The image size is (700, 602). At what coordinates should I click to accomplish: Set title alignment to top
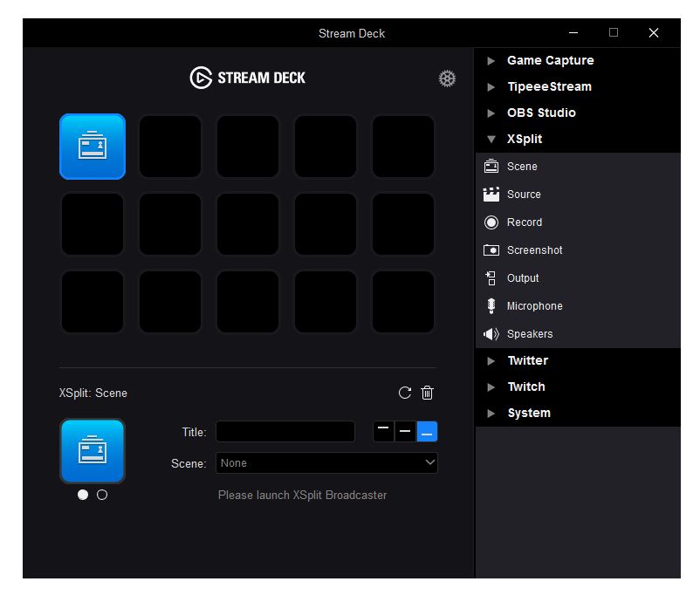click(383, 431)
